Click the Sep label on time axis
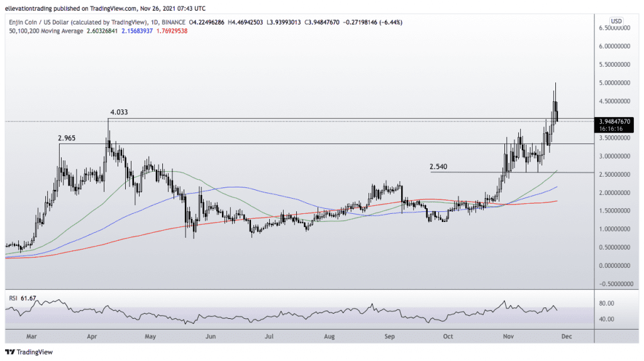The height and width of the screenshot is (361, 644). point(389,336)
